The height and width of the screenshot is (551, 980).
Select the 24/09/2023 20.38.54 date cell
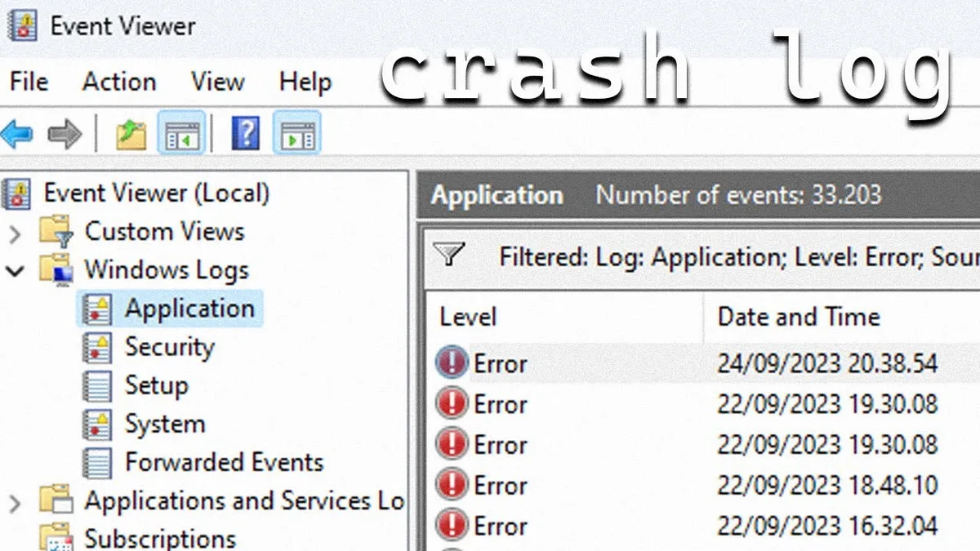(x=827, y=363)
